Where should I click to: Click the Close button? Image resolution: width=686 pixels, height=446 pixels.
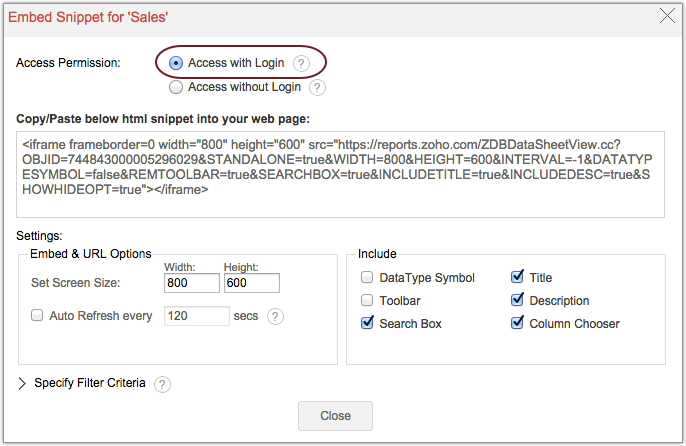point(335,416)
